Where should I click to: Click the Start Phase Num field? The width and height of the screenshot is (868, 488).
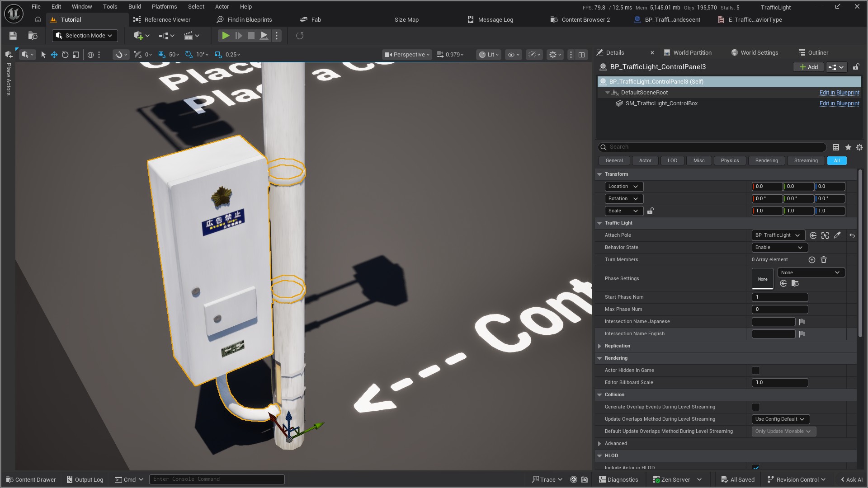point(779,297)
